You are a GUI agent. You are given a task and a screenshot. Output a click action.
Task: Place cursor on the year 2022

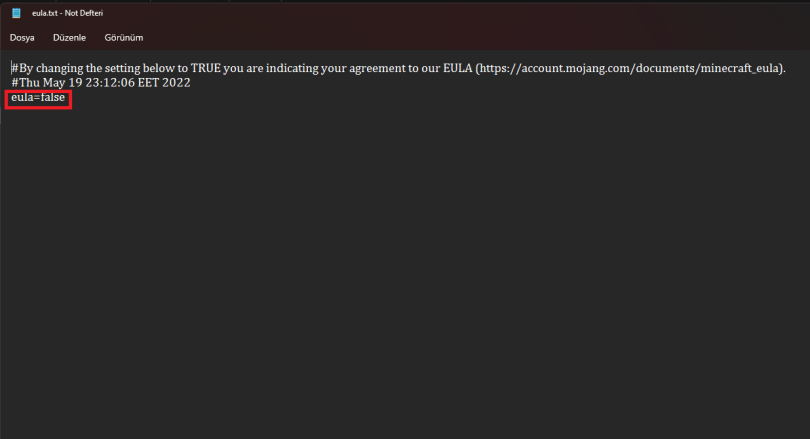[x=175, y=83]
